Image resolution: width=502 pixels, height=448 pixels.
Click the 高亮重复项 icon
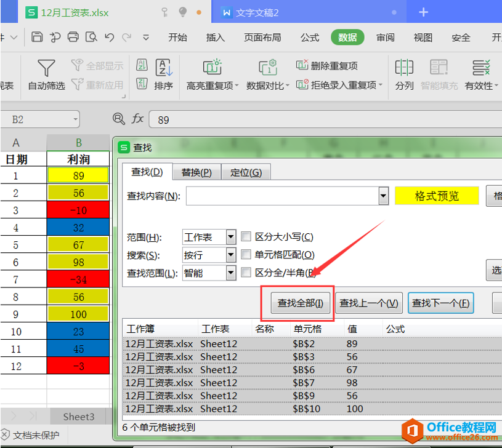coord(213,67)
